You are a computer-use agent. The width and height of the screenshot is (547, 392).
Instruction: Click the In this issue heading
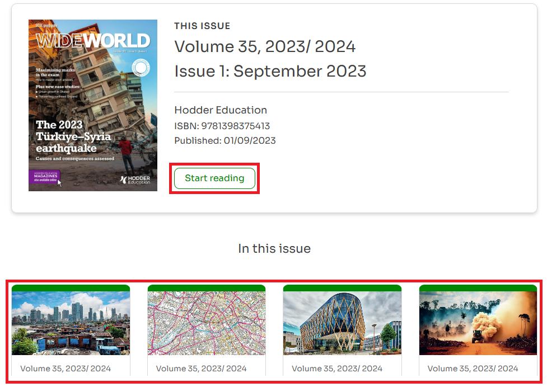coord(274,248)
